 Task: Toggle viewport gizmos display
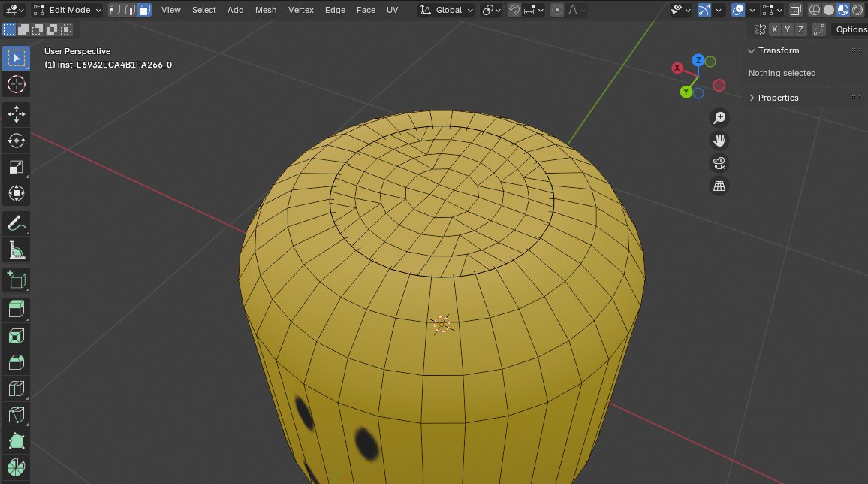pyautogui.click(x=704, y=10)
